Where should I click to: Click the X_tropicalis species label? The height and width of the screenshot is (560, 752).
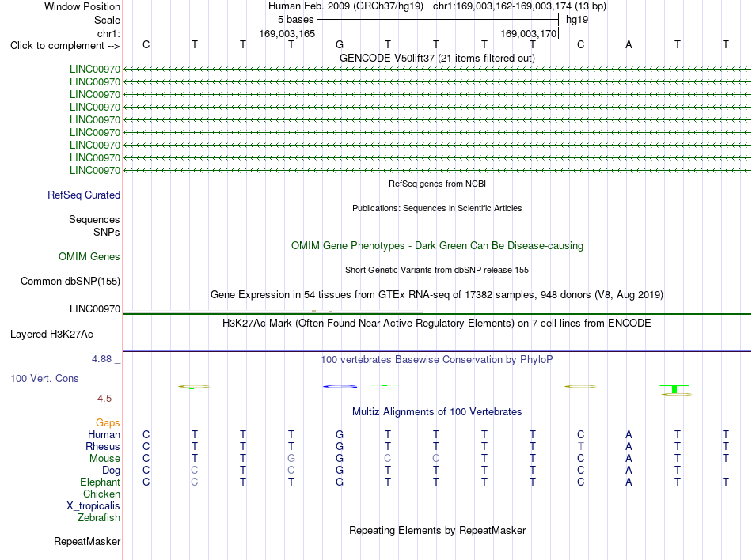[93, 506]
